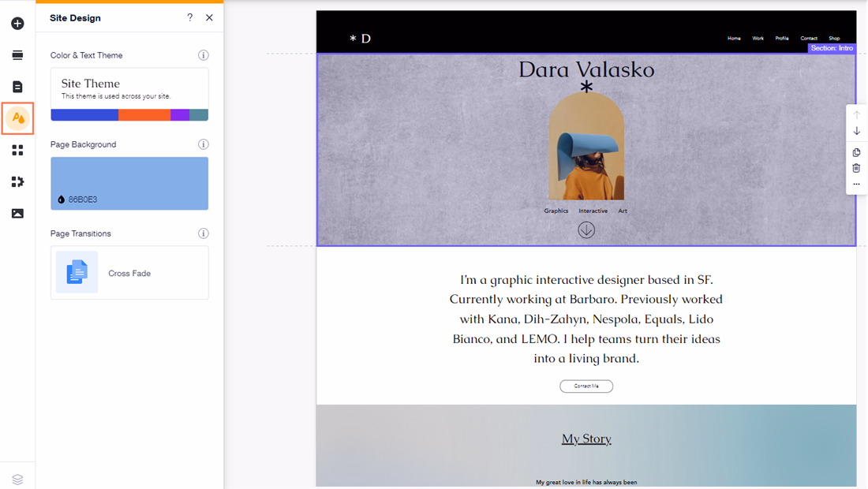868x489 pixels.
Task: Move the Intro section down
Action: tap(856, 131)
